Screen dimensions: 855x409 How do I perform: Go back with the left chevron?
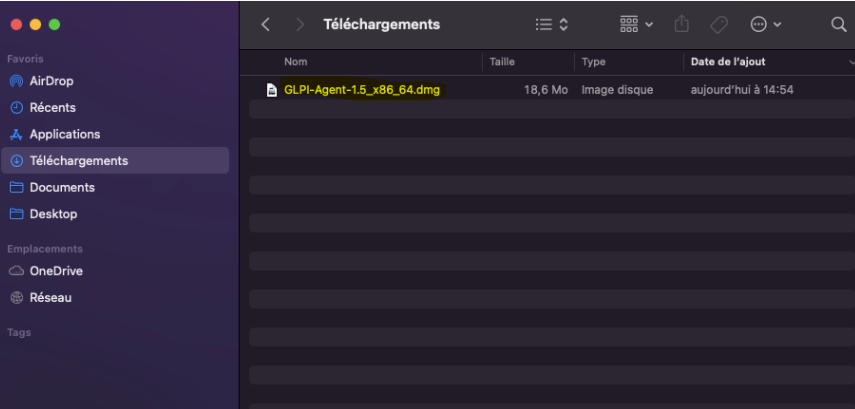click(x=266, y=25)
